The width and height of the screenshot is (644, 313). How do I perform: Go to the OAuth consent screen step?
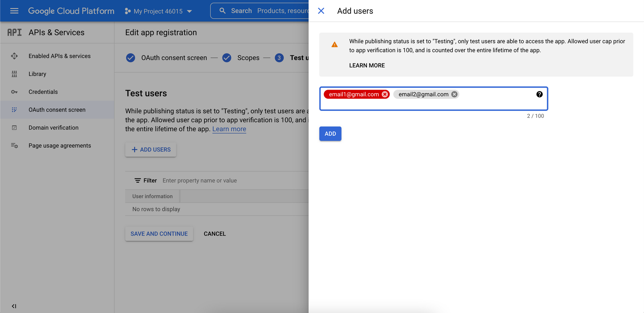(x=174, y=58)
